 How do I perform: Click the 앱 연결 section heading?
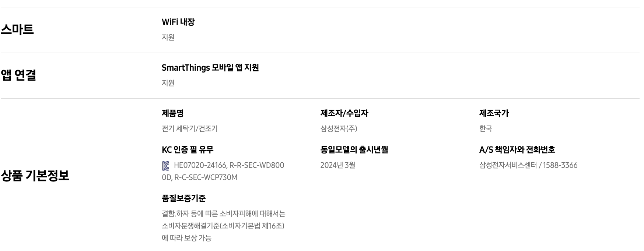(18, 75)
